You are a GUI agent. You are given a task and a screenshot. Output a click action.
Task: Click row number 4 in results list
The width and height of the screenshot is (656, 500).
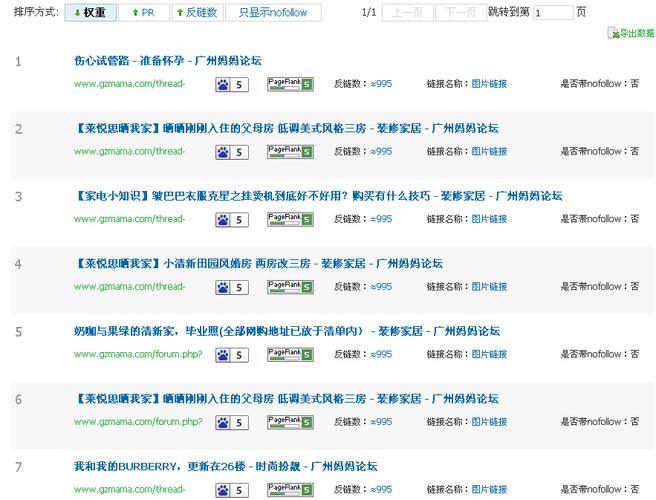coord(18,264)
